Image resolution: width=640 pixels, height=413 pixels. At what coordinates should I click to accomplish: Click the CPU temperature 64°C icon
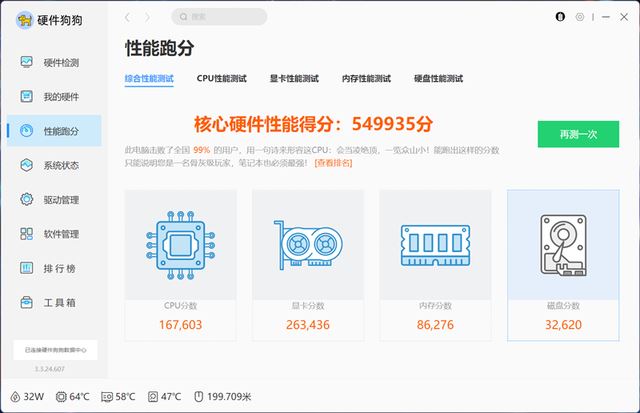[61, 397]
